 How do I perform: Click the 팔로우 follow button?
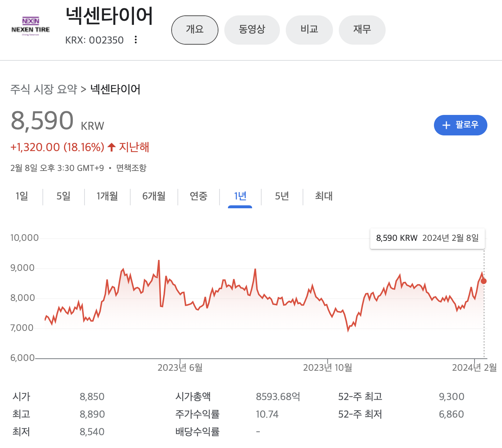pyautogui.click(x=460, y=125)
